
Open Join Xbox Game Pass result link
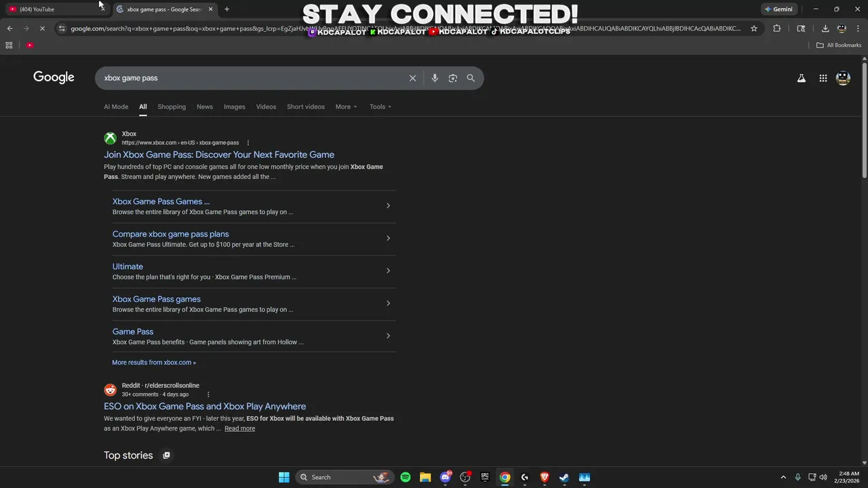219,155
